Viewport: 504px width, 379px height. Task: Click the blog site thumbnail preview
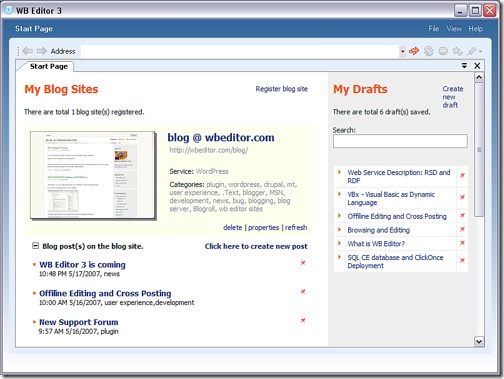[x=93, y=175]
